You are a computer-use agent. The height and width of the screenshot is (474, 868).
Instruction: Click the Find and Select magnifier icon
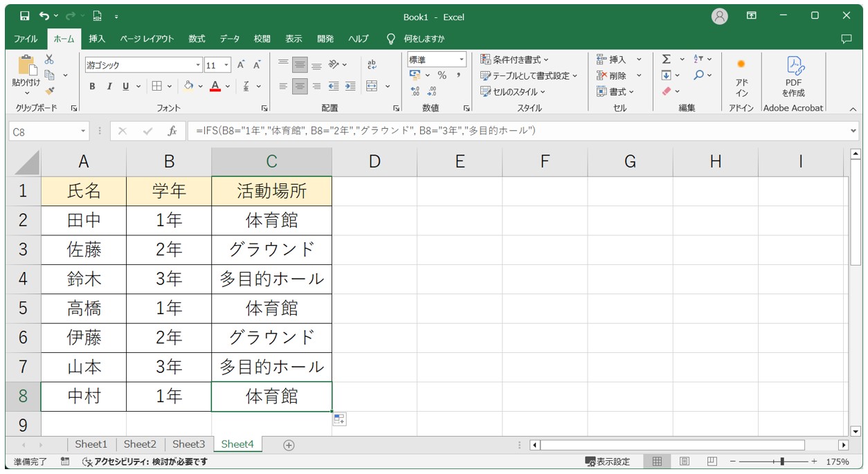click(x=699, y=75)
